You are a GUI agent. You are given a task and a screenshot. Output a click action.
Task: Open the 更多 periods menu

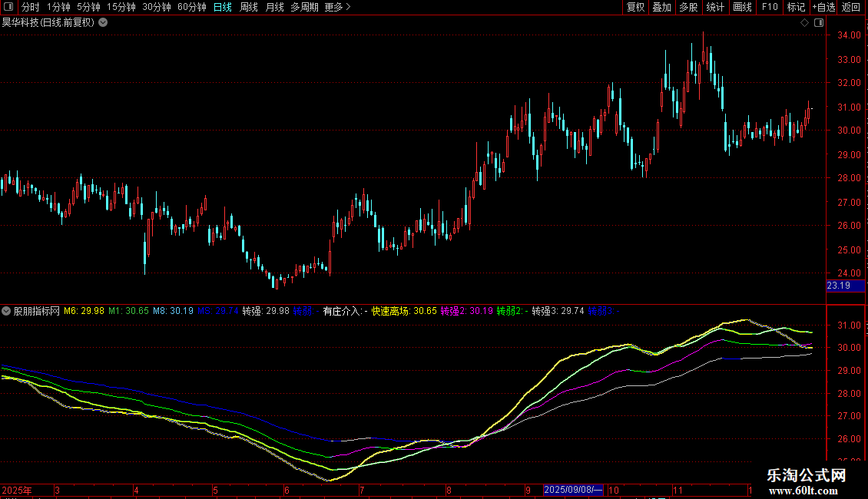[x=337, y=7]
